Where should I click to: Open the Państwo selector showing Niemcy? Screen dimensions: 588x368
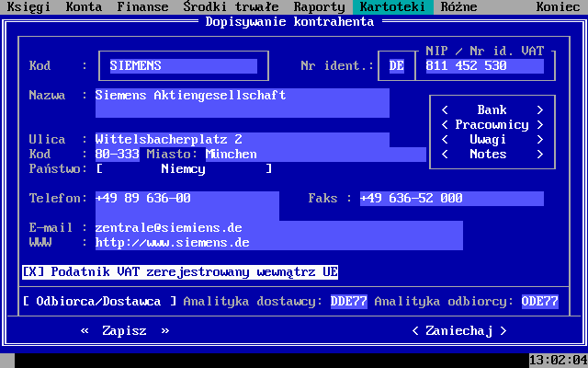click(x=184, y=169)
